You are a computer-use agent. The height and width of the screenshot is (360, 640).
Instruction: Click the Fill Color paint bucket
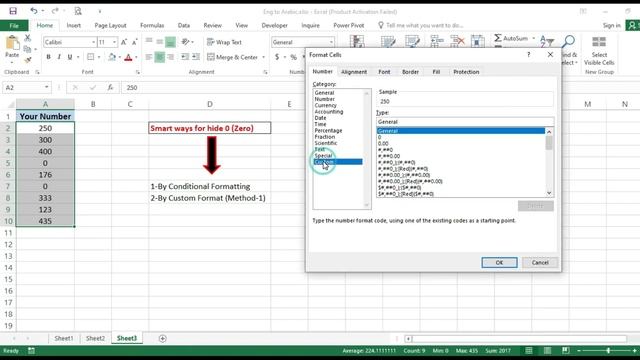[112, 57]
